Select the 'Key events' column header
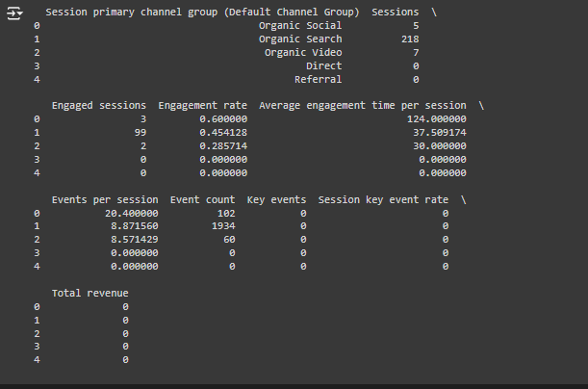 click(276, 199)
